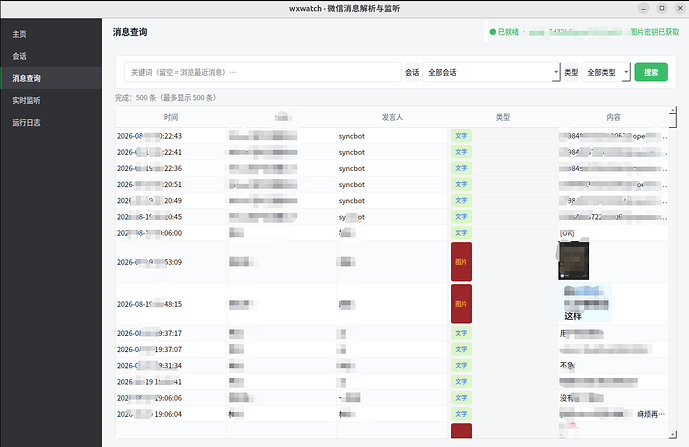
Task: Click the table scrollbar up arrow
Action: [673, 110]
